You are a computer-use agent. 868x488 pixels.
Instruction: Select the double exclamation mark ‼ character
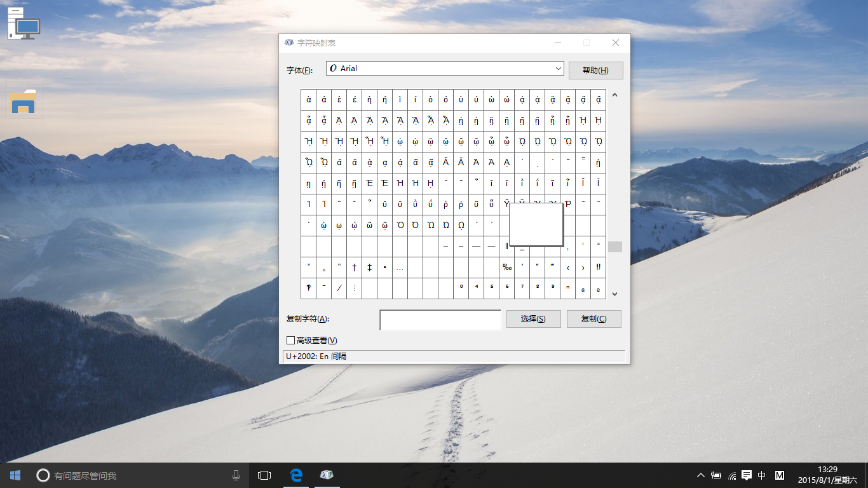(x=599, y=268)
